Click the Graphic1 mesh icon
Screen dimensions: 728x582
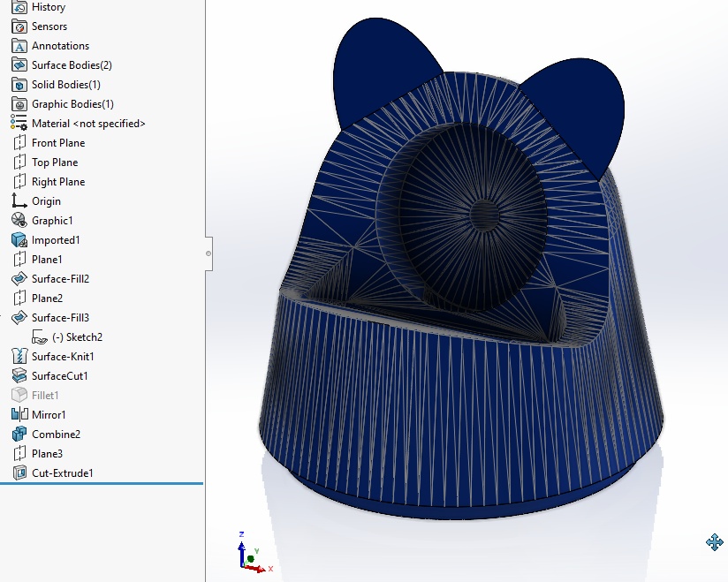pyautogui.click(x=19, y=221)
